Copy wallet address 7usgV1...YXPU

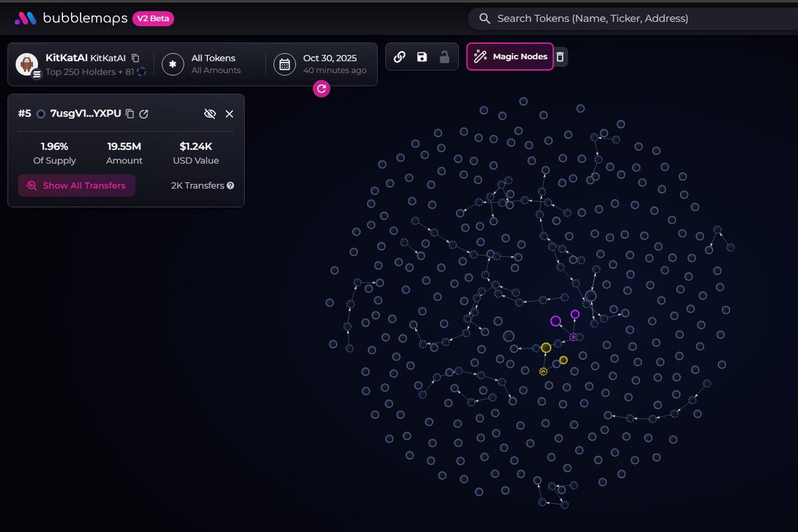pyautogui.click(x=130, y=114)
